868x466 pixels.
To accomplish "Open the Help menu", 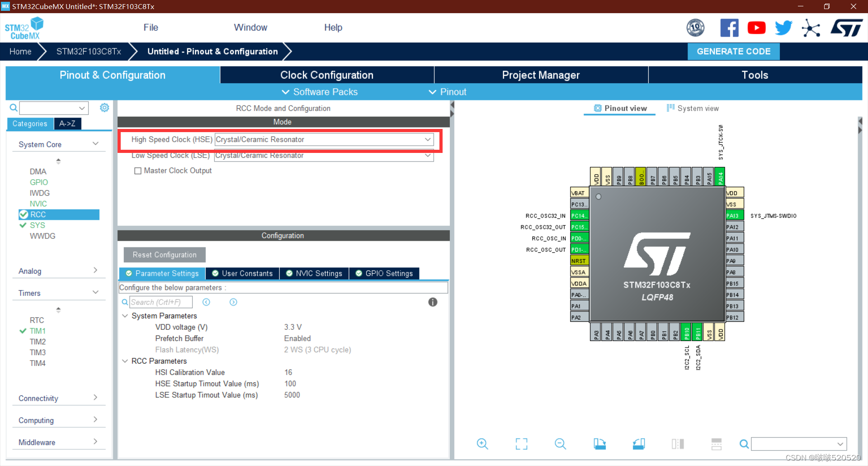I will click(333, 28).
